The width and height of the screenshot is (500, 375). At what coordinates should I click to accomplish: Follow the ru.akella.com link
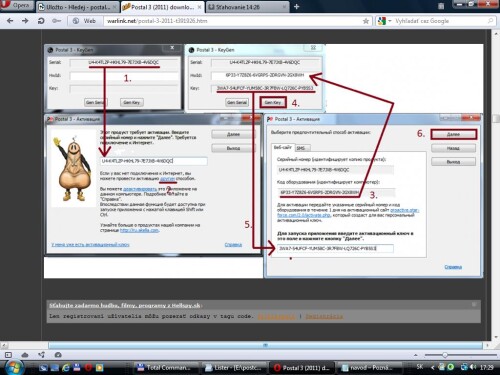click(x=139, y=230)
